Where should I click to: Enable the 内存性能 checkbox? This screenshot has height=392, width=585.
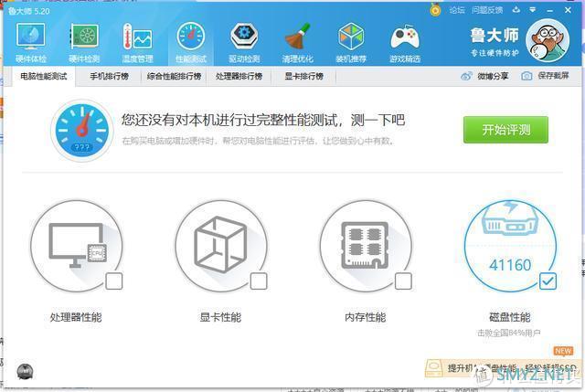pos(403,281)
